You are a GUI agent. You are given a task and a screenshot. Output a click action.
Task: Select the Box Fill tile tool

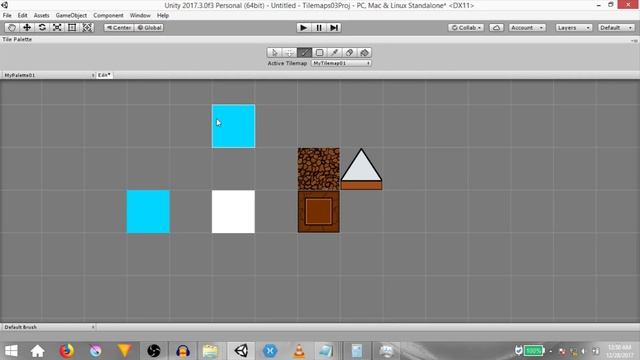320,53
